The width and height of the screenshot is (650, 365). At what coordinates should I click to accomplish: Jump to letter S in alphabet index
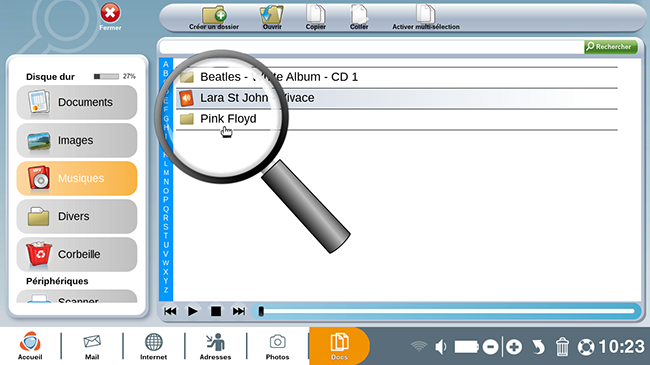coord(166,227)
